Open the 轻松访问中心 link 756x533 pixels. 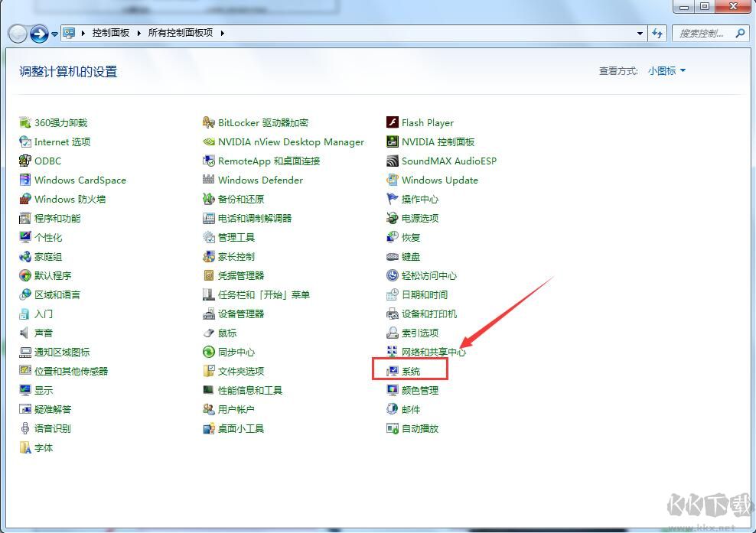[429, 275]
